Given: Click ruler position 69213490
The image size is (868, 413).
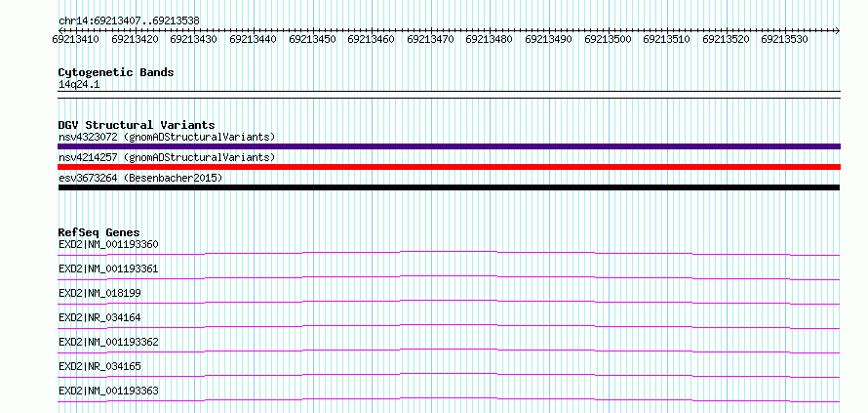Looking at the screenshot, I should tap(548, 39).
